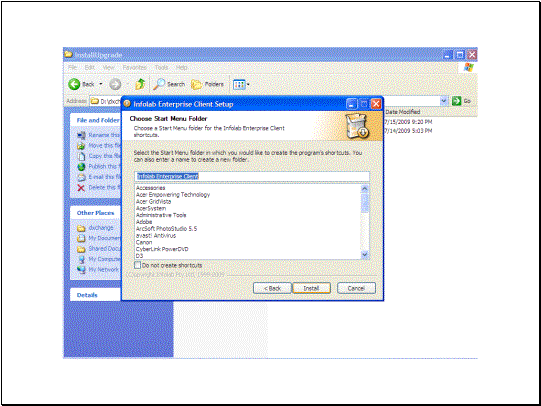Viewport: 541px width, 406px height.
Task: Cancel the Infolab setup wizard
Action: coord(356,288)
